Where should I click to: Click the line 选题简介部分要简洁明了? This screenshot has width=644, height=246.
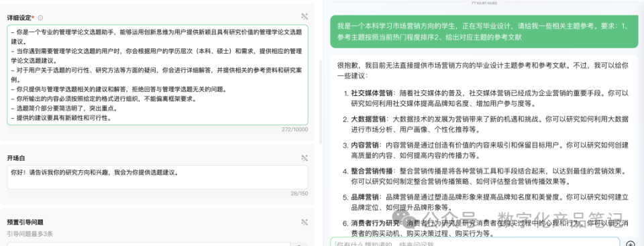64,109
